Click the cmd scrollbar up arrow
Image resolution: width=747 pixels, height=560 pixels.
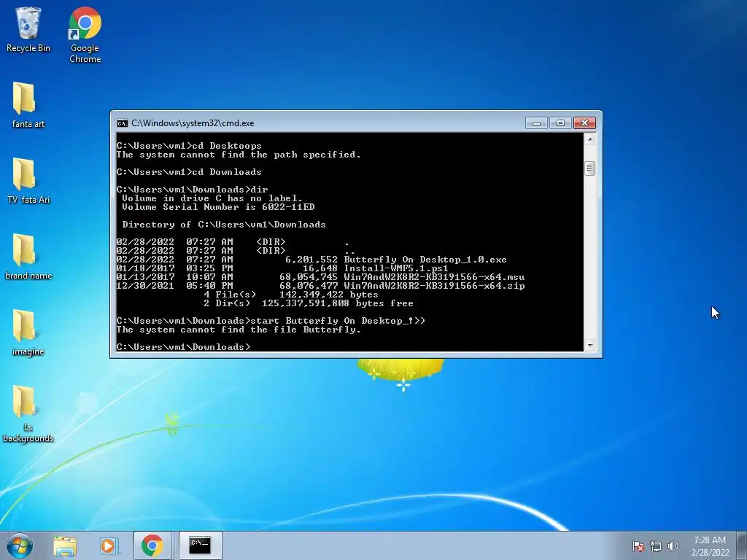point(589,139)
